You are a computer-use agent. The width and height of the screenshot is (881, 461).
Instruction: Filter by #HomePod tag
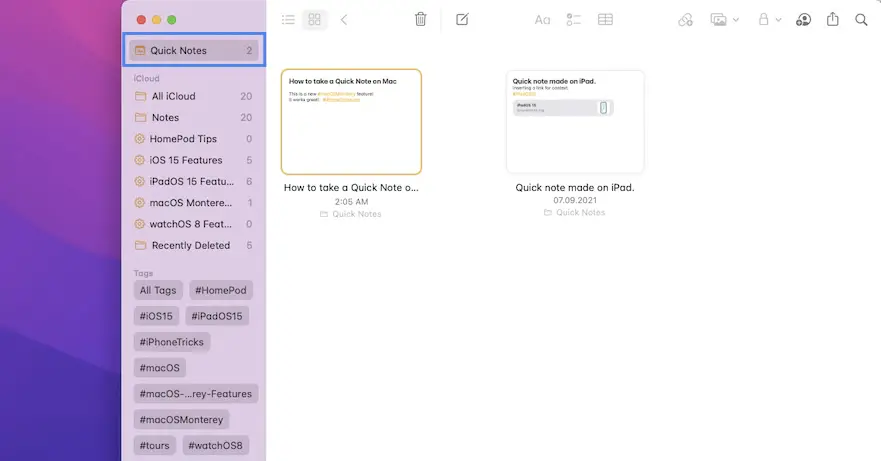coord(221,290)
